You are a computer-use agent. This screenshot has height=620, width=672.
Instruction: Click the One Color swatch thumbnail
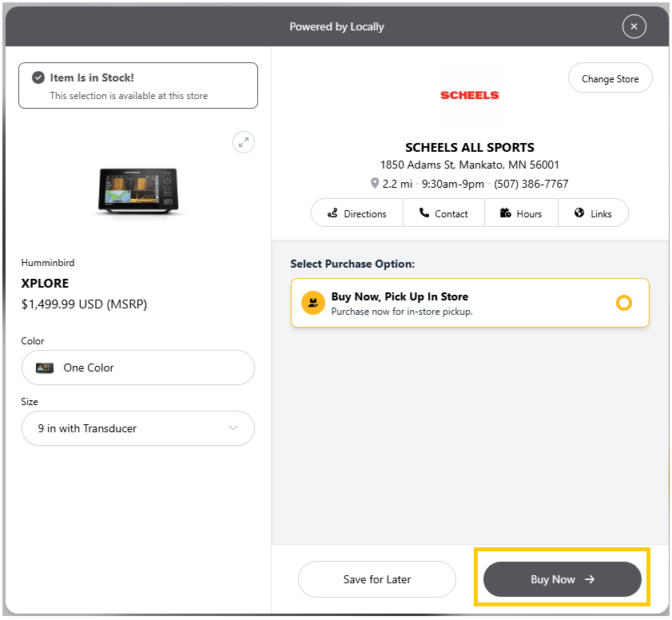point(45,368)
